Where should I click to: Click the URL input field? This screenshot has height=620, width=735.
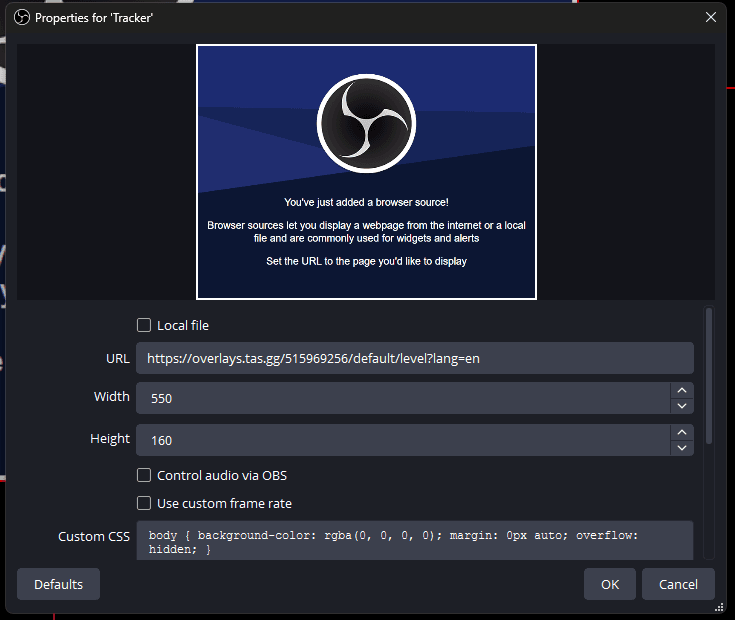414,359
